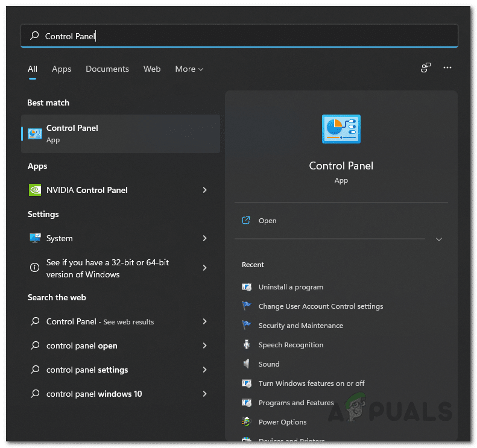Viewport: 477px width, 448px height.
Task: Open the search feedback share icon
Action: point(426,68)
